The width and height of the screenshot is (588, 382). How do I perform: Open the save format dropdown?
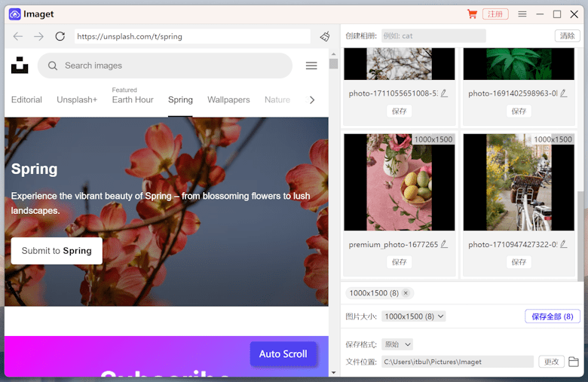[397, 344]
